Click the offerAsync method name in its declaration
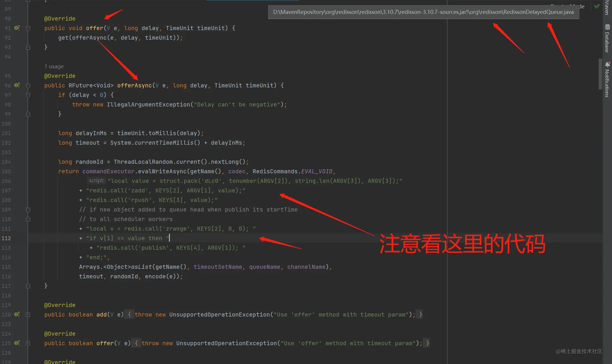 point(135,85)
